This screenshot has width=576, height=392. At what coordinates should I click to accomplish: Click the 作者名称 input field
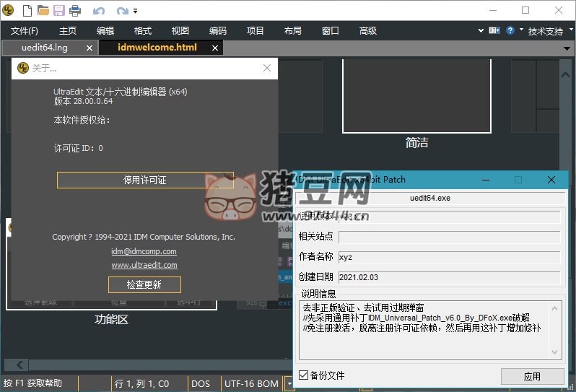[x=449, y=256]
